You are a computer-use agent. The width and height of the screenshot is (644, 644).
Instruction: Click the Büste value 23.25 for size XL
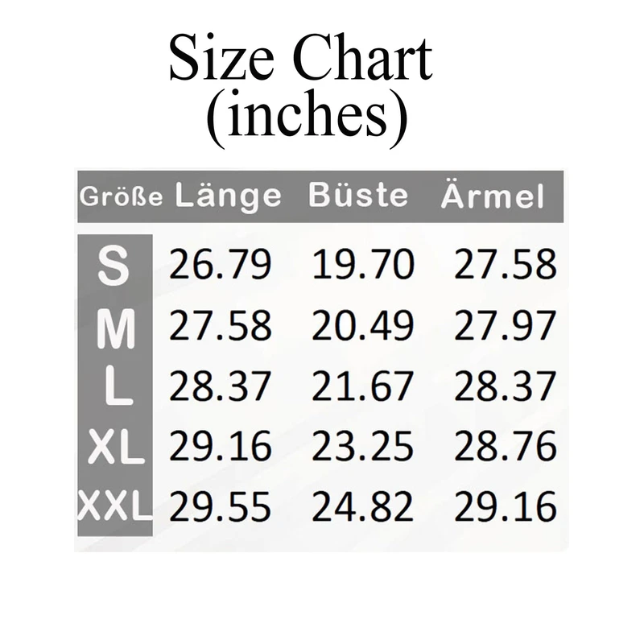[363, 448]
